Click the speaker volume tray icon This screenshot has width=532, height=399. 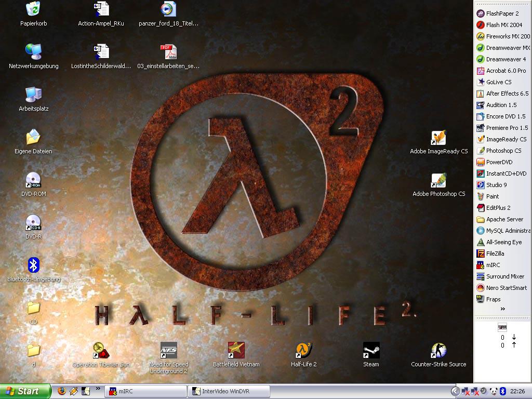pyautogui.click(x=484, y=391)
